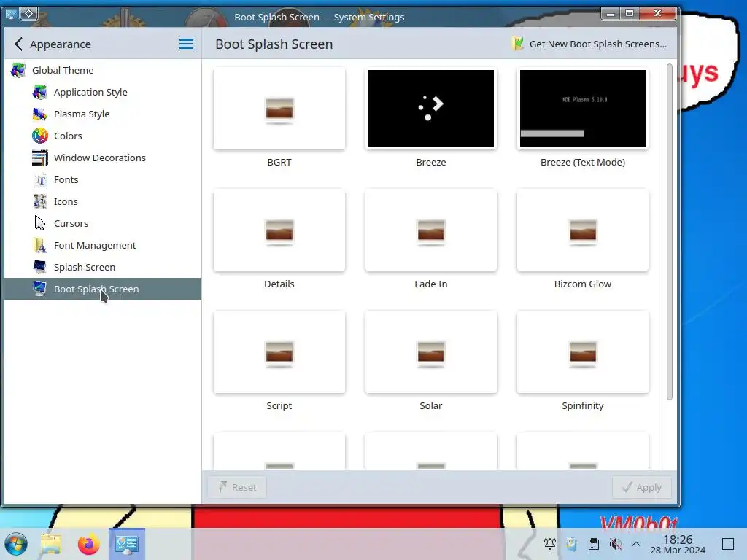
Task: Click the Splash Screen monitor icon
Action: tap(40, 267)
